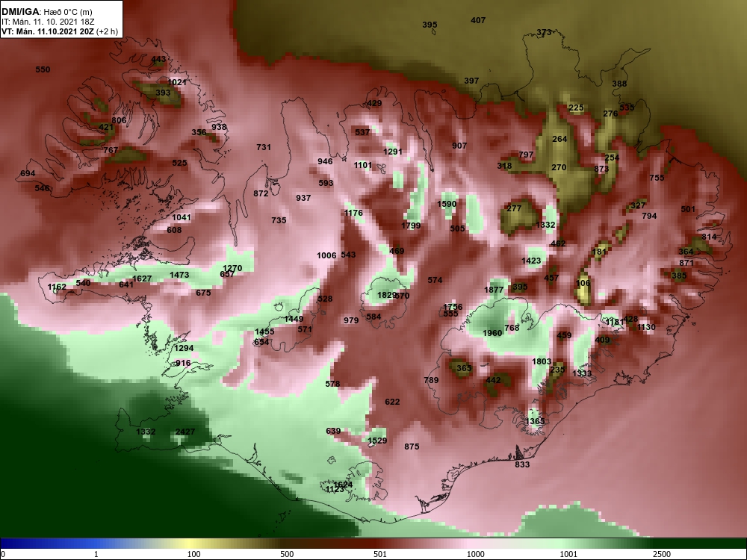747x560 pixels.
Task: Click the map value '225'
Action: (577, 108)
